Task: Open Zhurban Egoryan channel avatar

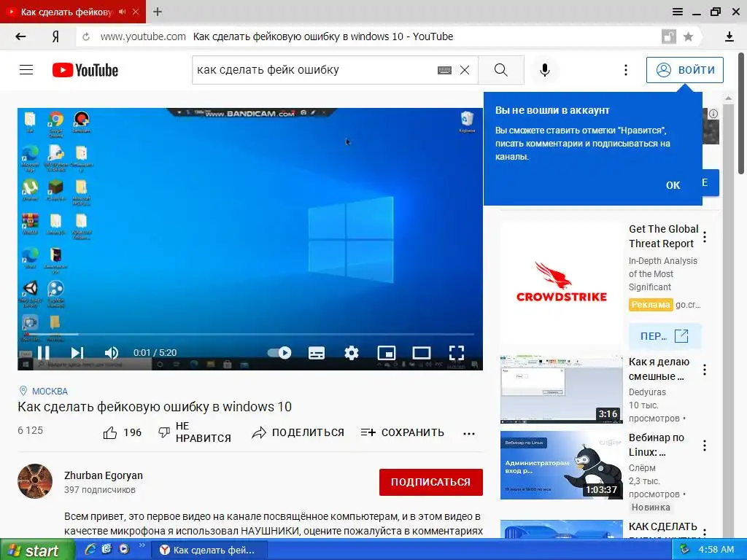Action: [35, 481]
